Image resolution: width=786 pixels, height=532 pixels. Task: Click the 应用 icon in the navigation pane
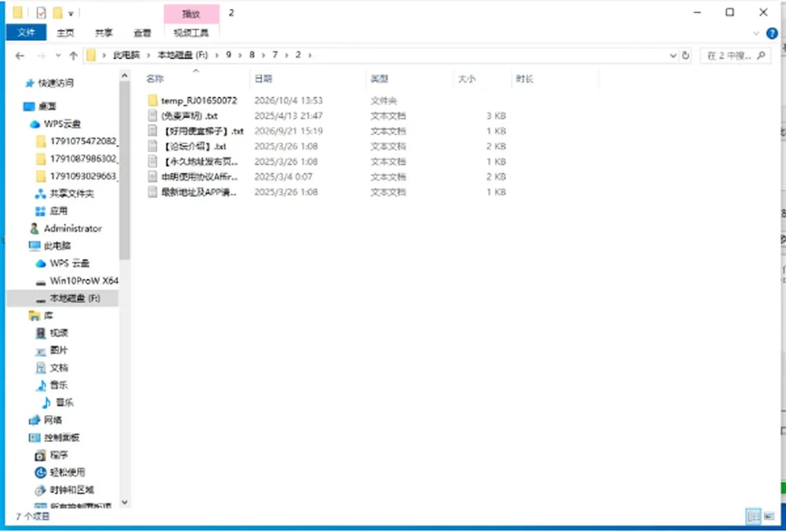point(41,211)
